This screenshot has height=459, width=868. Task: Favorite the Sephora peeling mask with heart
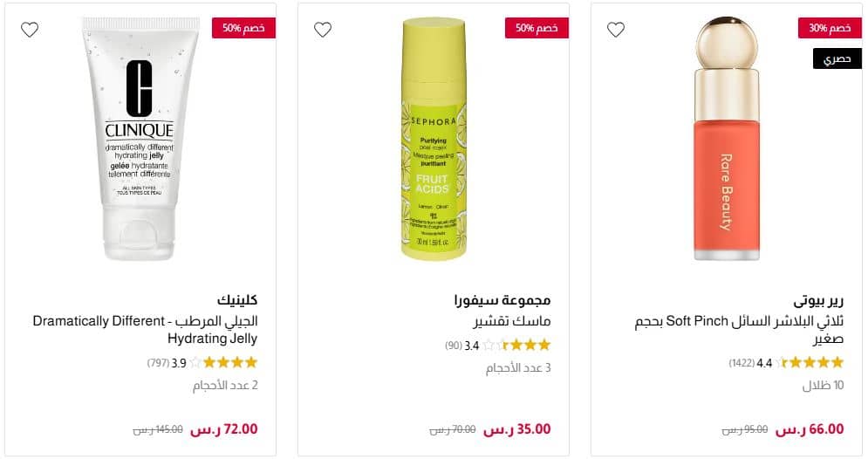(x=323, y=30)
